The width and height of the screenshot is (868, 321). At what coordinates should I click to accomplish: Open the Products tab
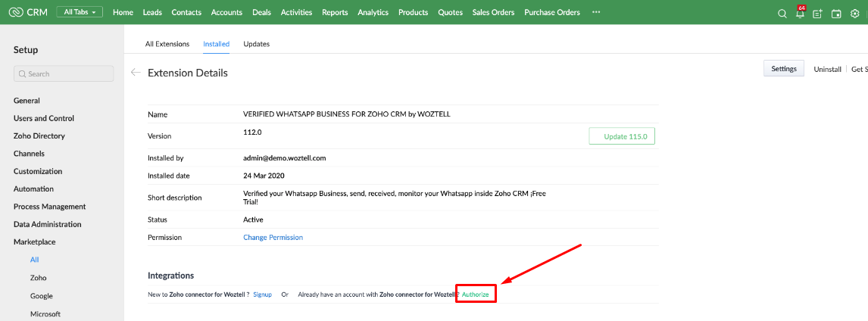[x=413, y=12]
